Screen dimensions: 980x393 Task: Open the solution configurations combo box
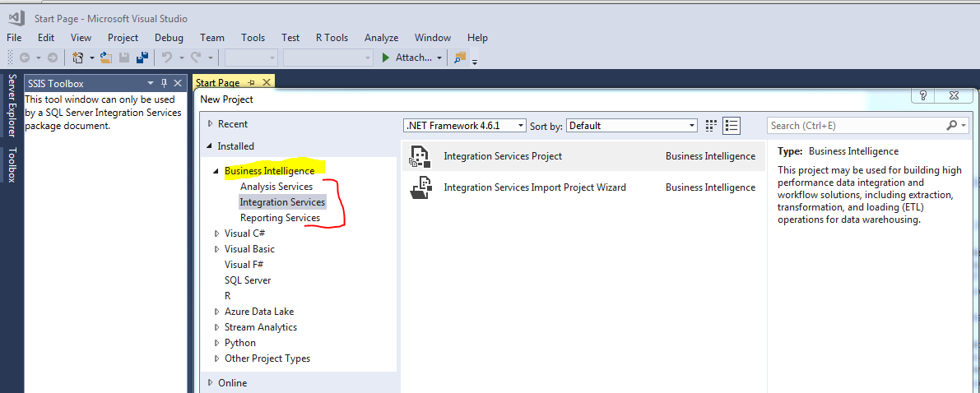coord(251,58)
